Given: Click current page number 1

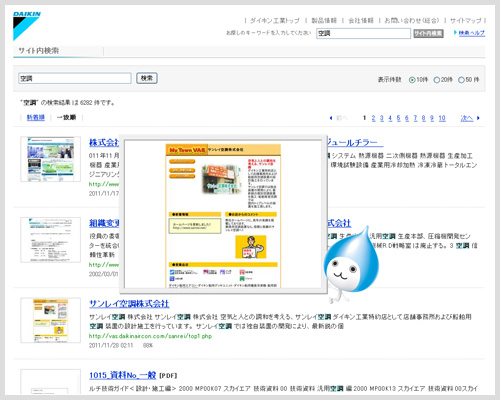Looking at the screenshot, I should point(364,118).
